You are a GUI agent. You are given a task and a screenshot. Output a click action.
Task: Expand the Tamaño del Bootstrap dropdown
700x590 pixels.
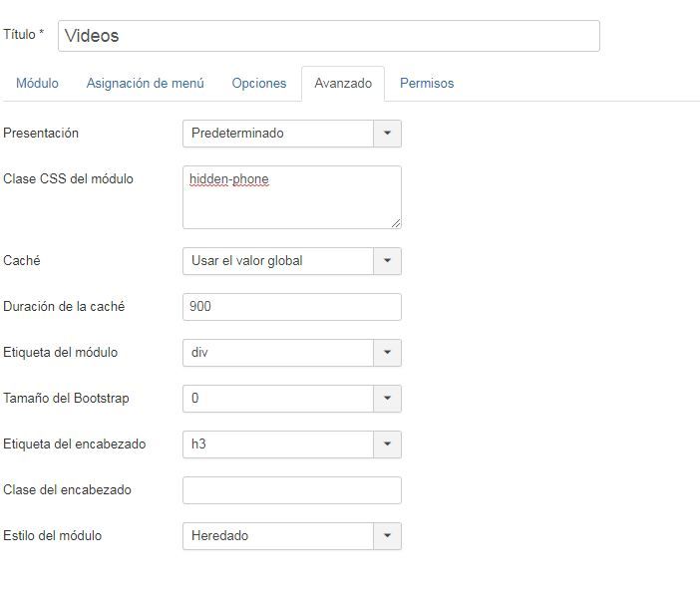click(x=292, y=399)
